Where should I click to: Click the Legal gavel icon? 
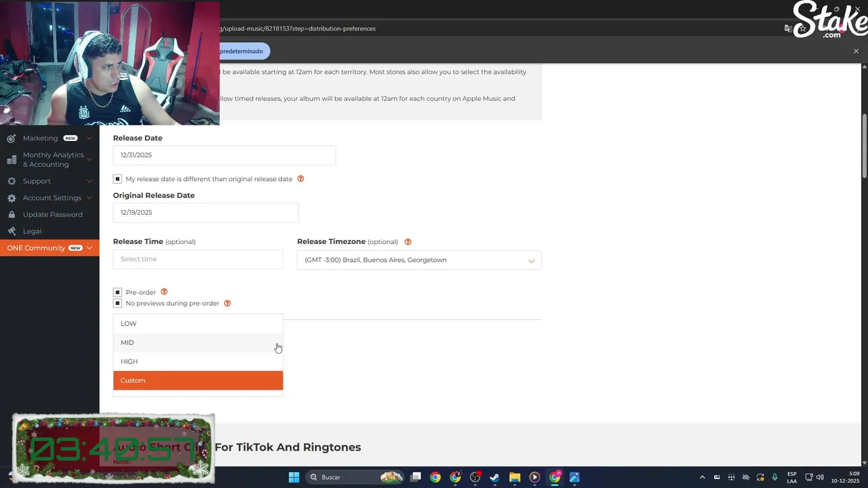(12, 231)
